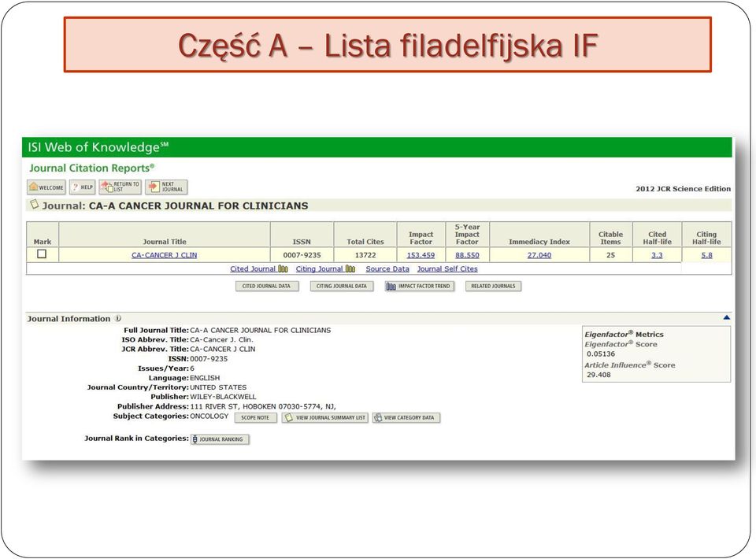Click Immediacy Index value 27.040
Image resolution: width=756 pixels, height=559 pixels.
(x=539, y=255)
